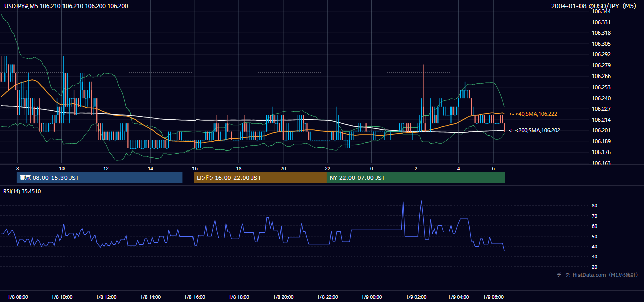Click the RSI(14) 35.4510 indicator label
The image size is (644, 302).
coord(22,191)
